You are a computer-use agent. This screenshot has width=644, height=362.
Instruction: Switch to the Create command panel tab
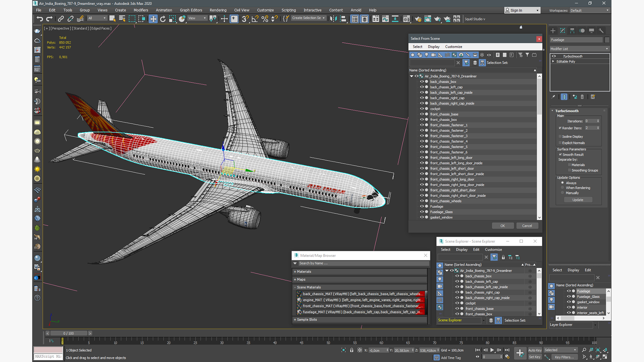click(x=553, y=31)
